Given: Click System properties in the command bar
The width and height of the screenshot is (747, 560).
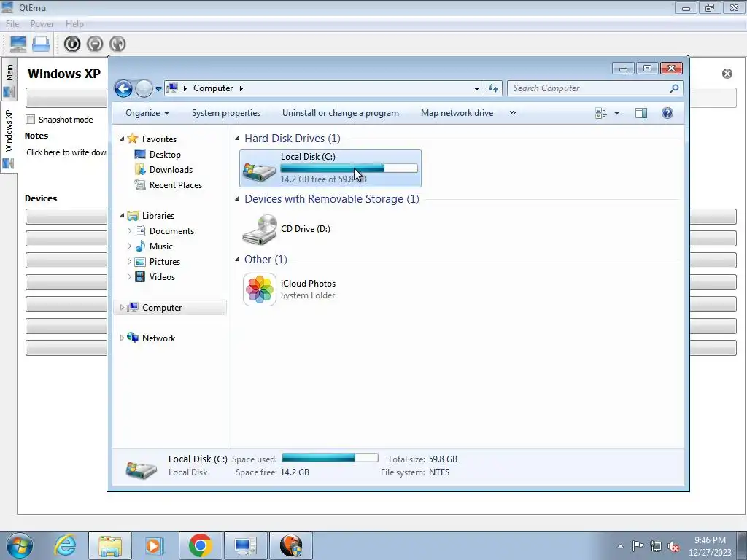Looking at the screenshot, I should pyautogui.click(x=226, y=113).
